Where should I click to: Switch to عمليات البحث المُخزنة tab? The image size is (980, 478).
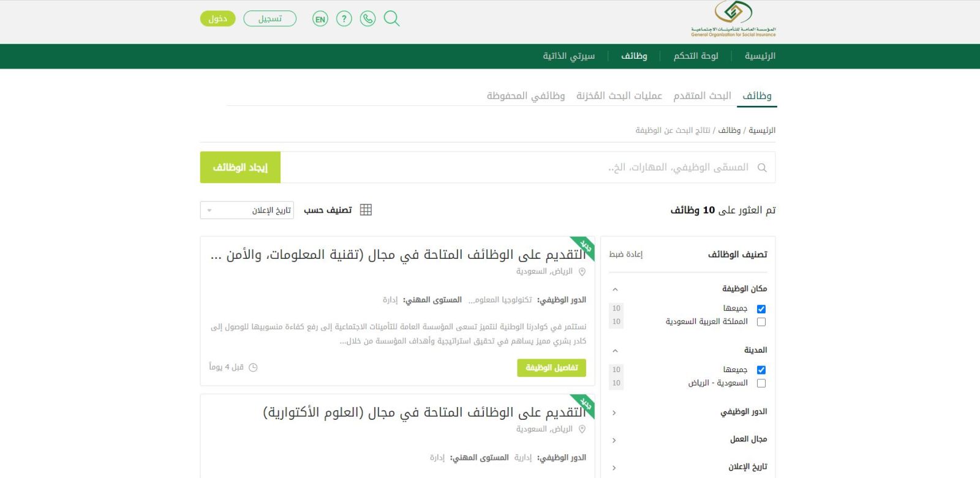pyautogui.click(x=619, y=96)
